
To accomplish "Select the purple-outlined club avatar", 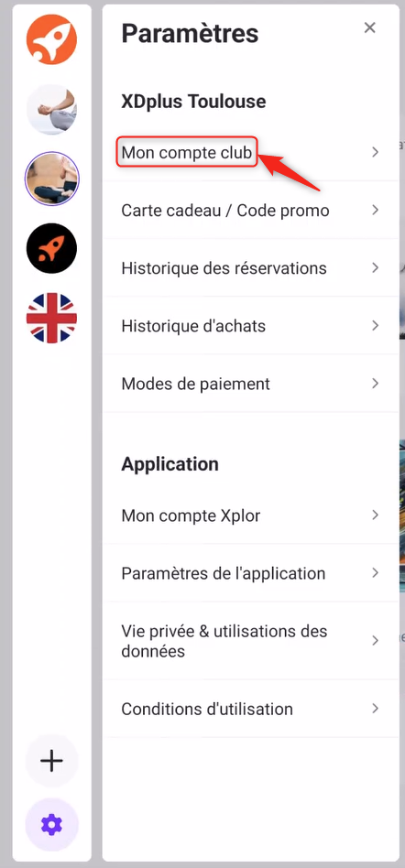I will coord(51,179).
